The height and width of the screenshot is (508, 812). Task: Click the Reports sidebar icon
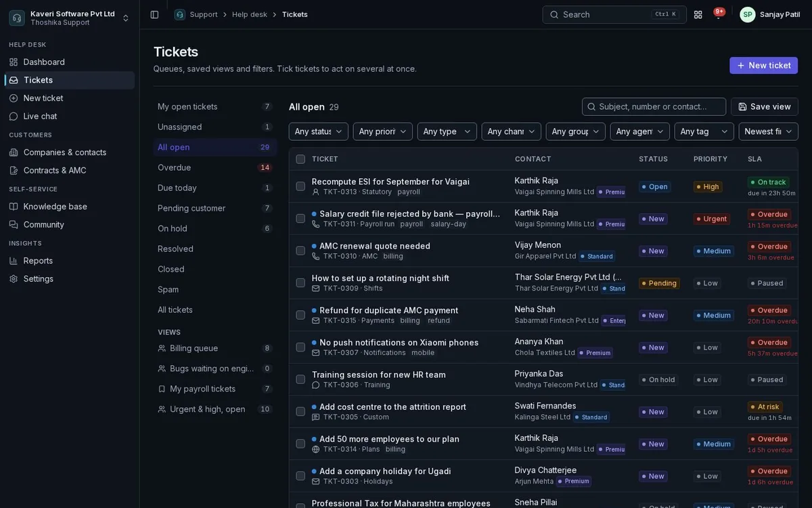click(x=14, y=261)
